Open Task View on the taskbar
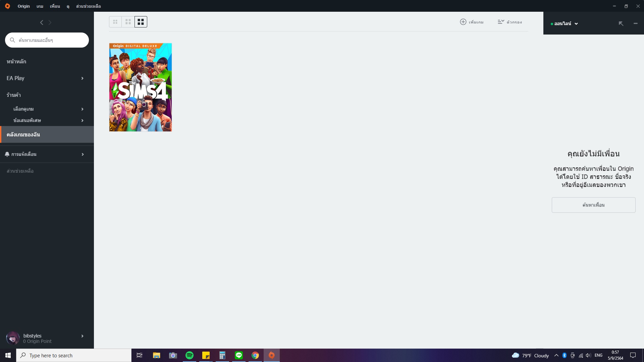 [x=140, y=355]
